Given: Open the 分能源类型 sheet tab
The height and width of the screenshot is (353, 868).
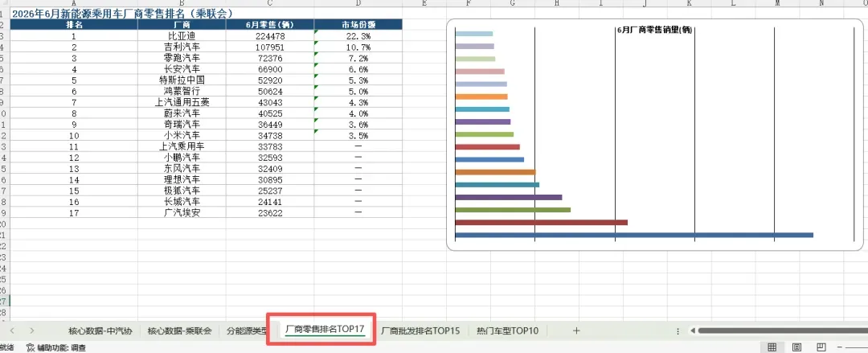Looking at the screenshot, I should tap(248, 330).
